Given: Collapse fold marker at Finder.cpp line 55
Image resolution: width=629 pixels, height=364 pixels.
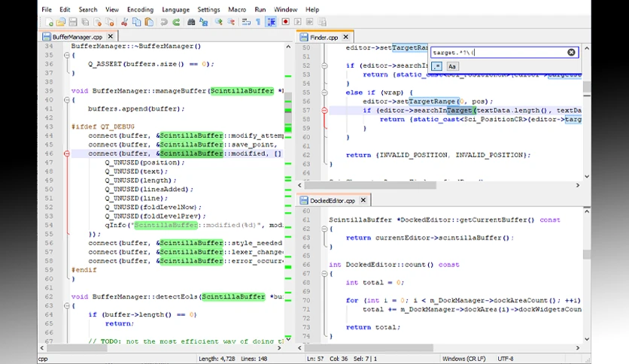Looking at the screenshot, I should 324,93.
